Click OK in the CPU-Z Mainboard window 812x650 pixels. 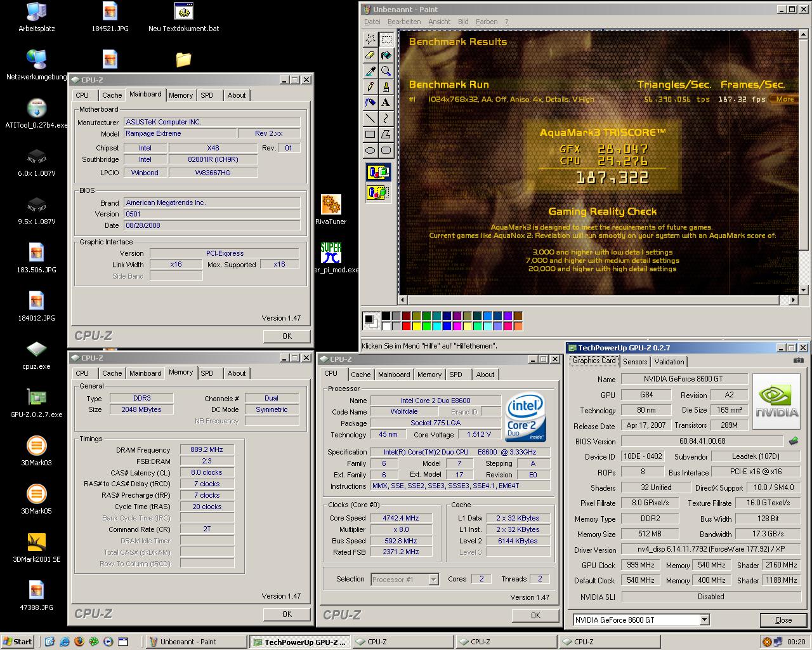[x=287, y=336]
